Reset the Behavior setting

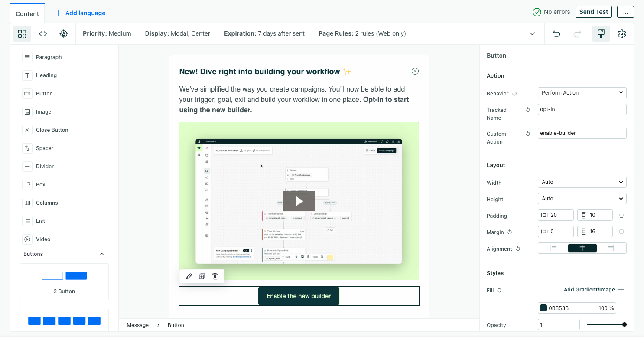point(515,93)
